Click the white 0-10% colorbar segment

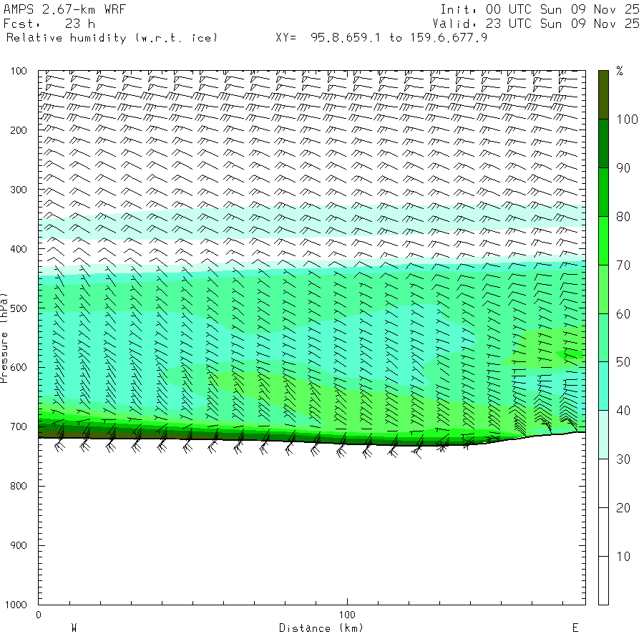(x=603, y=580)
